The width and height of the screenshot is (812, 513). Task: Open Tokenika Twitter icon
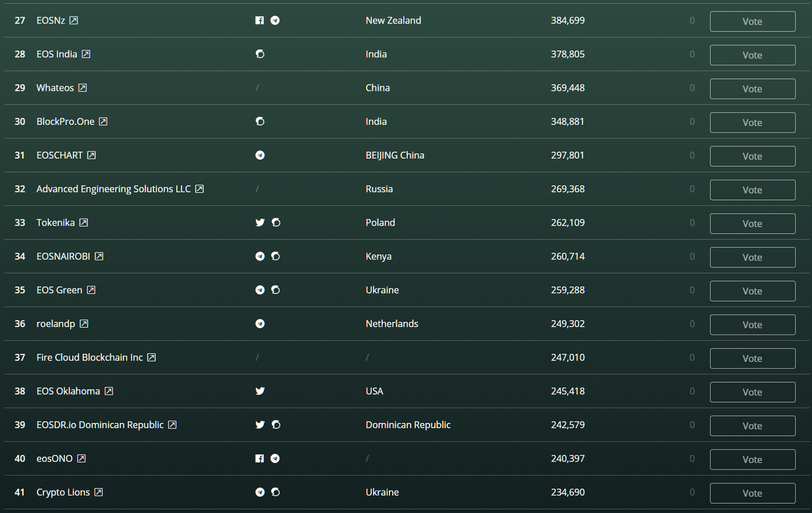pos(259,223)
